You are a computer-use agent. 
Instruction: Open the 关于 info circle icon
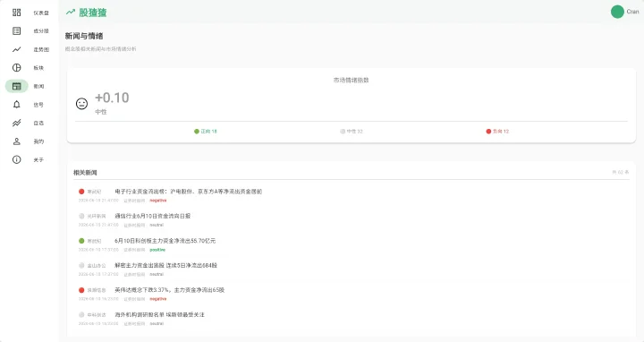pos(16,159)
